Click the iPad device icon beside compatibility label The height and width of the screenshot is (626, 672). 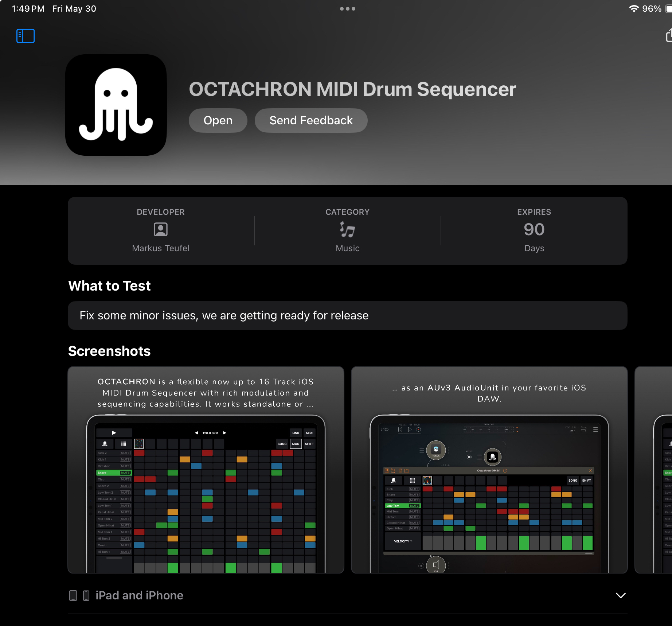pos(73,595)
